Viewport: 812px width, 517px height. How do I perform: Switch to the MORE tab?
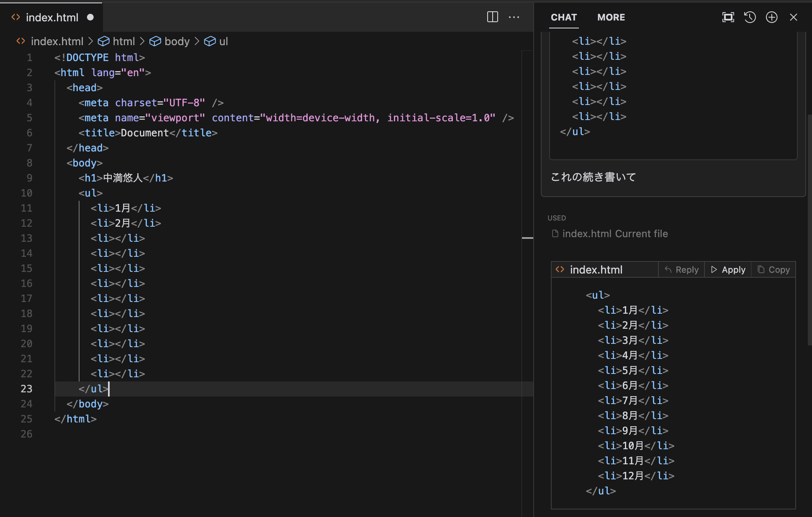coord(611,17)
